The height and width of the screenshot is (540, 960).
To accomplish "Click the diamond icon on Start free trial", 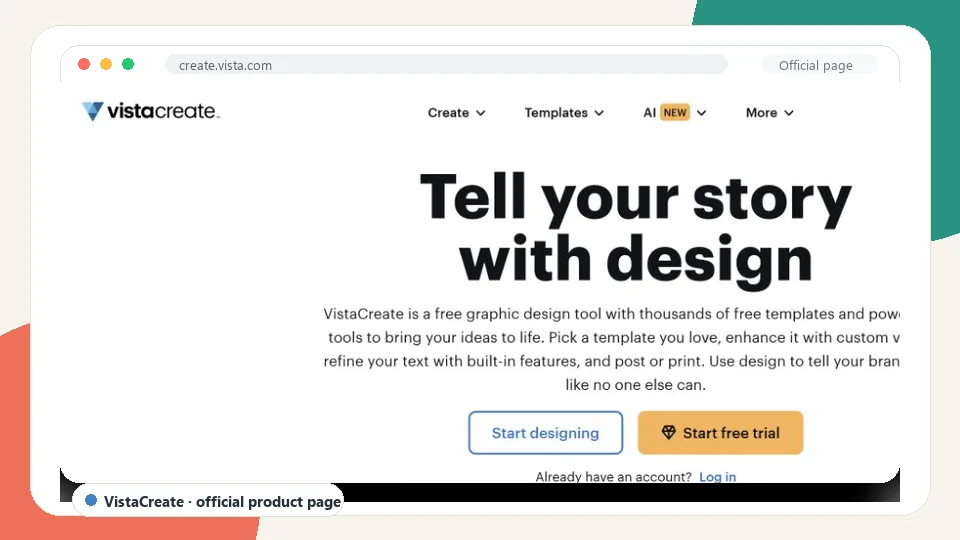I will [x=669, y=432].
